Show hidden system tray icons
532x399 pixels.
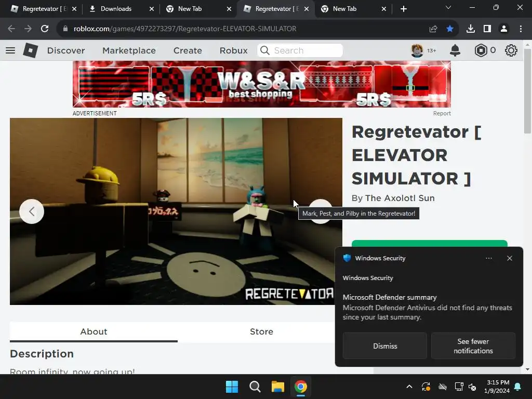click(409, 387)
